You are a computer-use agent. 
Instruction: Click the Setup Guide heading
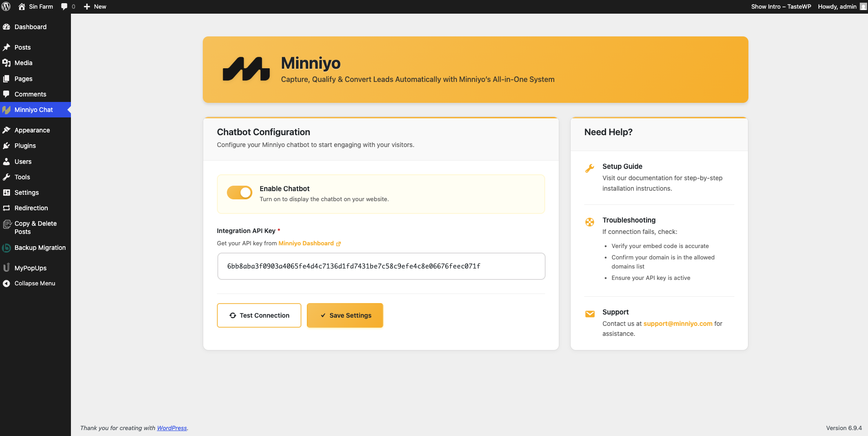pyautogui.click(x=622, y=167)
